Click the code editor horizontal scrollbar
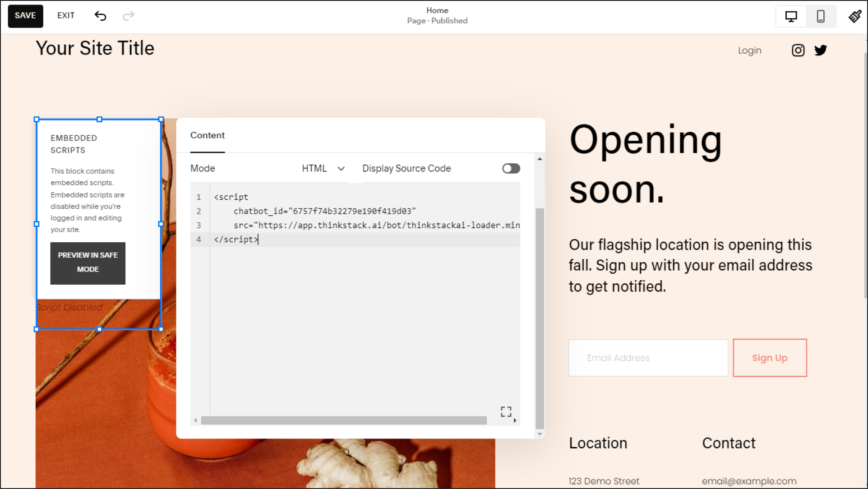The width and height of the screenshot is (868, 489). click(344, 420)
